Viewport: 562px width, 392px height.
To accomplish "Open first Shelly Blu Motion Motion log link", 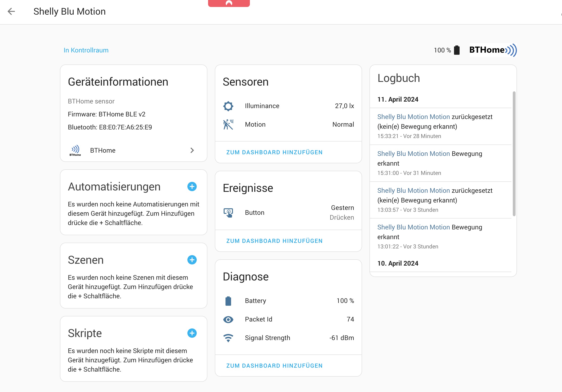I will pyautogui.click(x=413, y=117).
